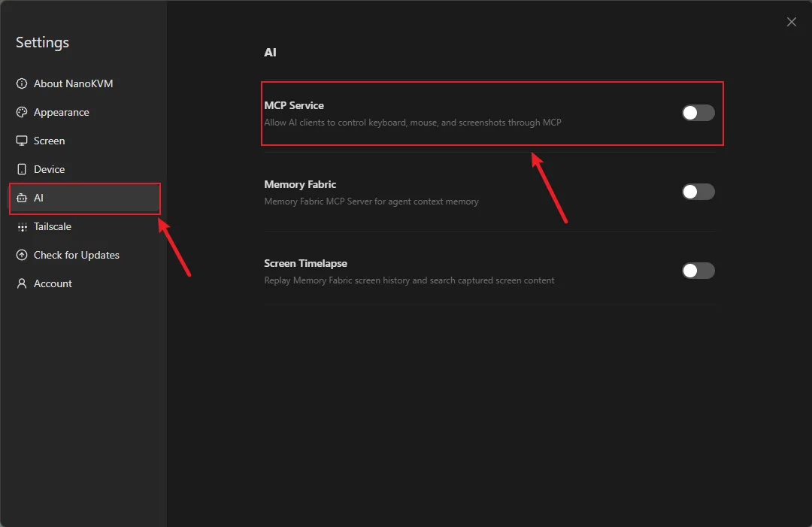Click the Screen monitor icon
This screenshot has height=527, width=812.
(x=22, y=141)
